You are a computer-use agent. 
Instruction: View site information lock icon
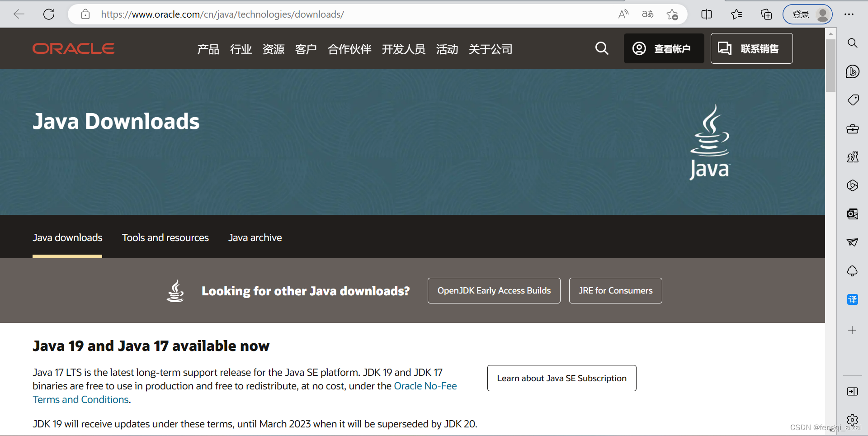(85, 14)
